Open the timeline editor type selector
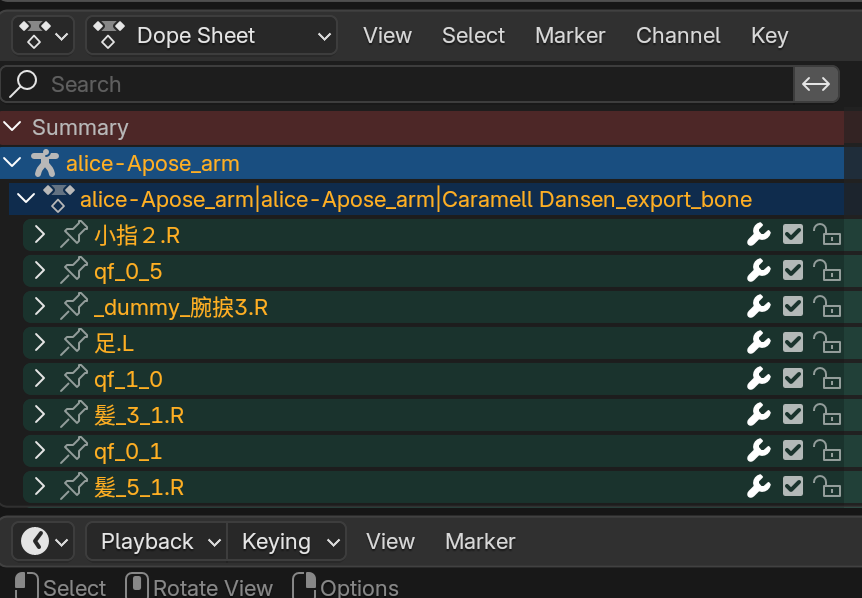Viewport: 862px width, 598px height. click(x=44, y=541)
